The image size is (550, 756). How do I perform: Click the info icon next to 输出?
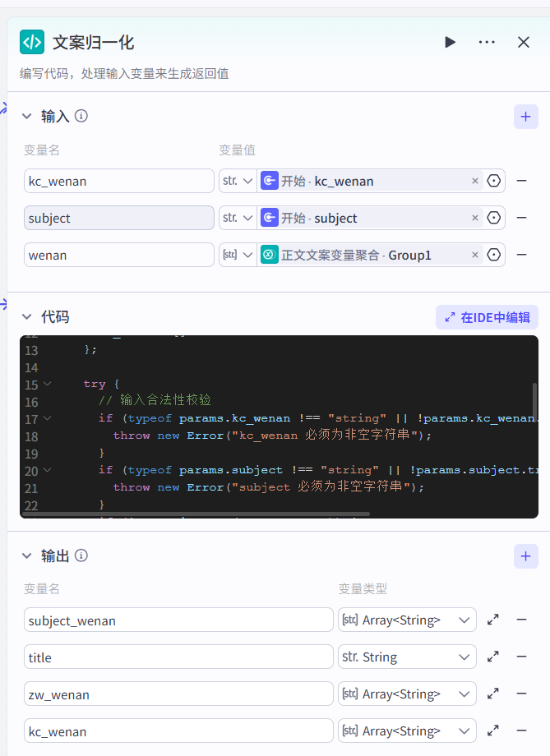tap(81, 556)
